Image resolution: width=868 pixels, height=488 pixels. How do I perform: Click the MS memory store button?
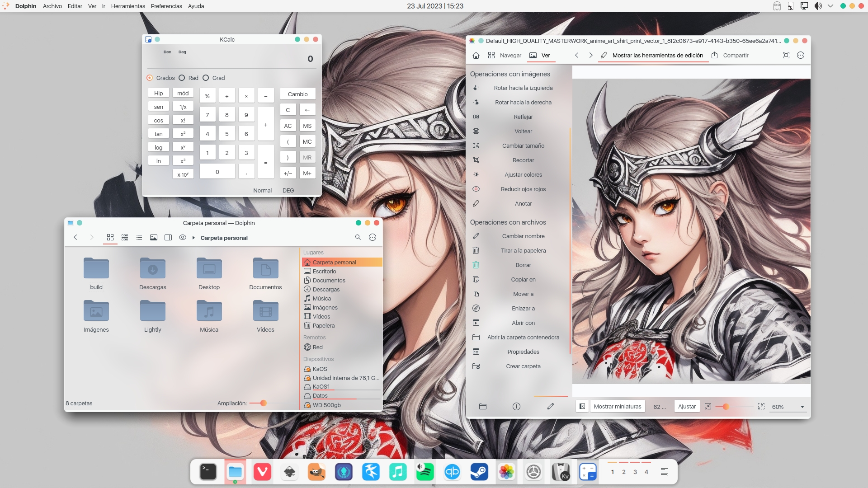pyautogui.click(x=307, y=126)
